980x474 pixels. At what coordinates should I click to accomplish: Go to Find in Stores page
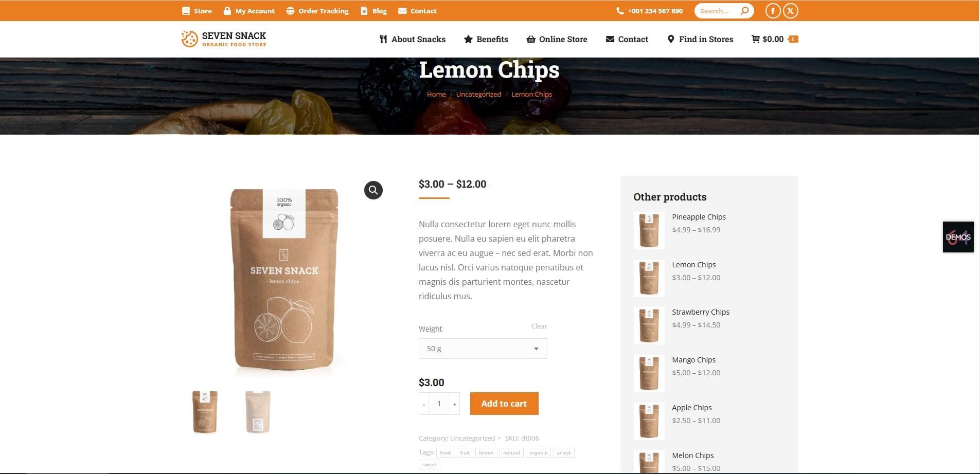click(x=700, y=39)
